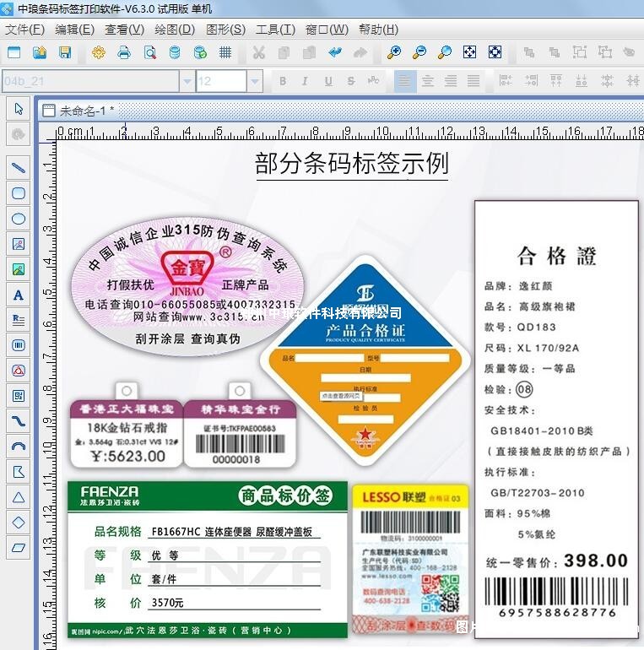
Task: Open the 编辑(E) menu
Action: click(x=74, y=30)
